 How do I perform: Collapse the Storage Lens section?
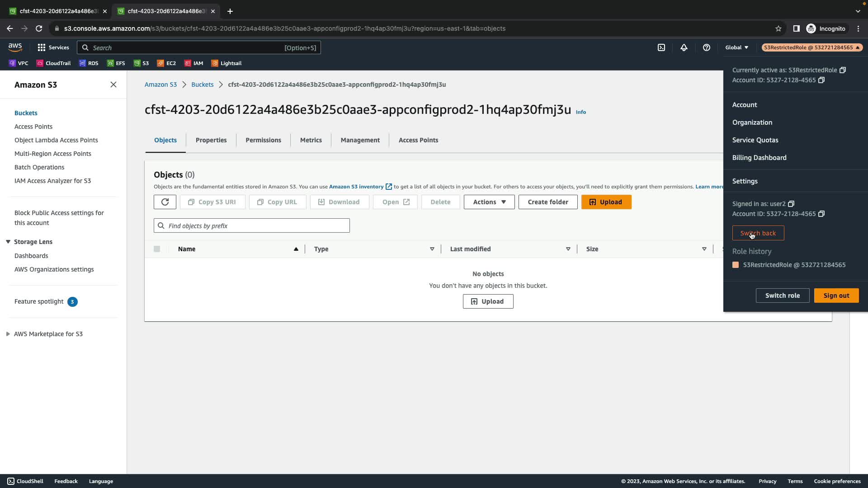click(x=8, y=242)
